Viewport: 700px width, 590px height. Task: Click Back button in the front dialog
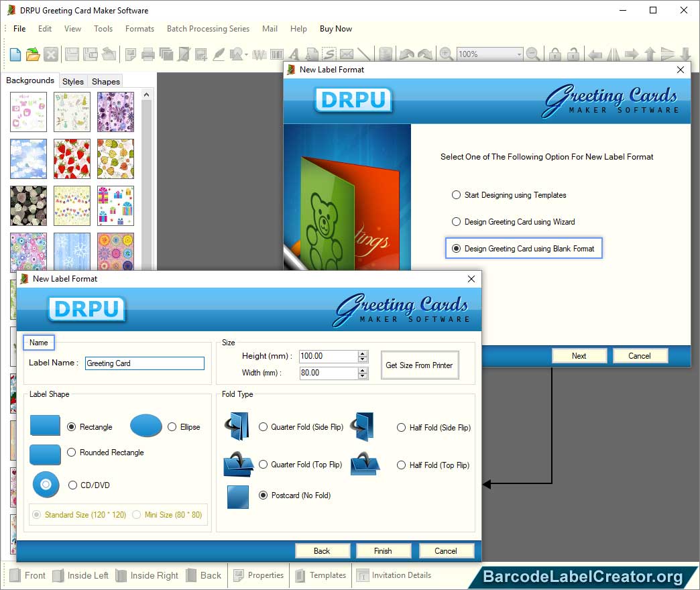click(322, 551)
